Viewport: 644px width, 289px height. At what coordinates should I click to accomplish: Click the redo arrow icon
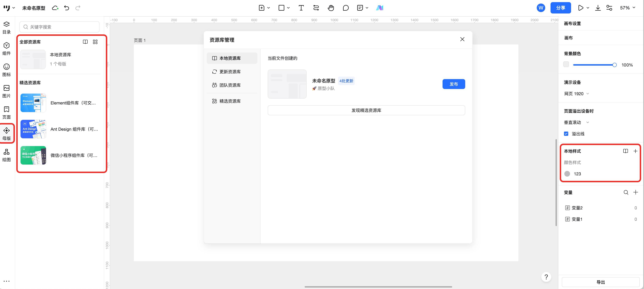click(x=78, y=8)
